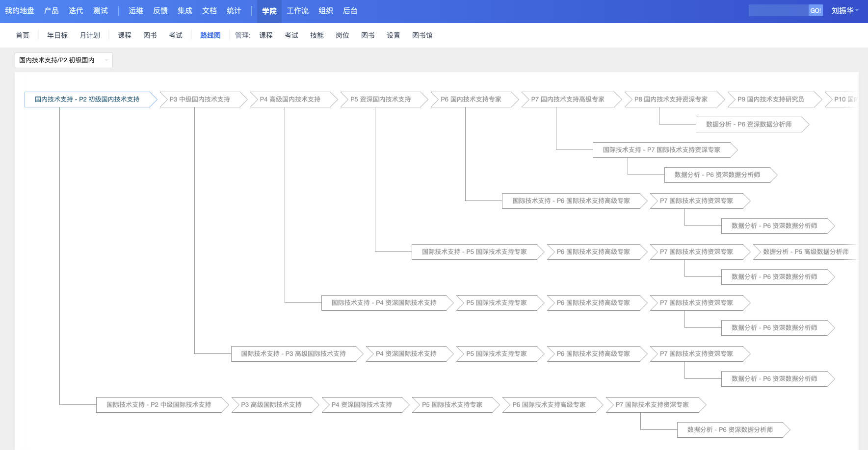Open the 年目标 tab
Screen dimensions: 868x450
click(57, 35)
